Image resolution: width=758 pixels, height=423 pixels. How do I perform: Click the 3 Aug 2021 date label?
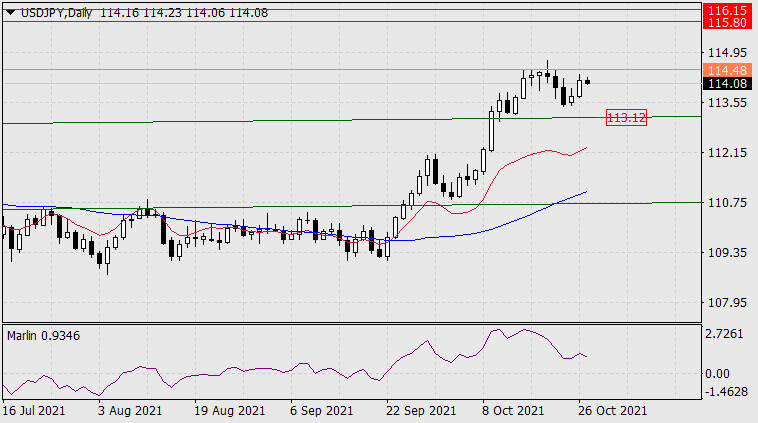(130, 411)
